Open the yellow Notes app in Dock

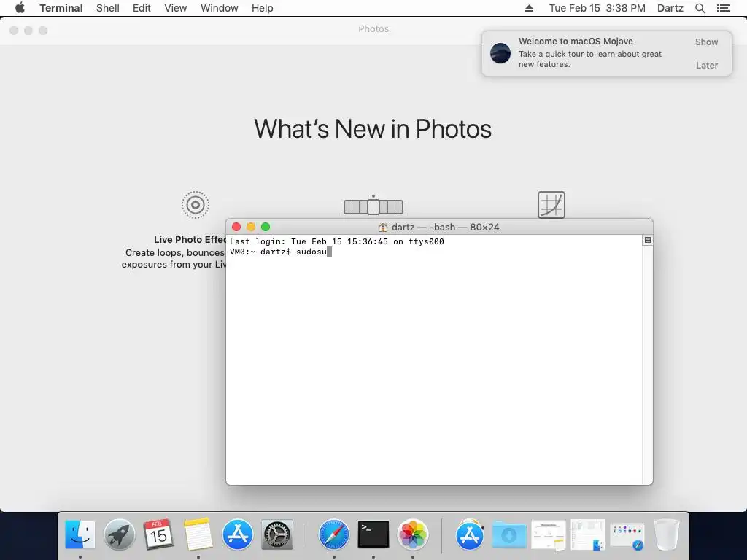pyautogui.click(x=198, y=534)
